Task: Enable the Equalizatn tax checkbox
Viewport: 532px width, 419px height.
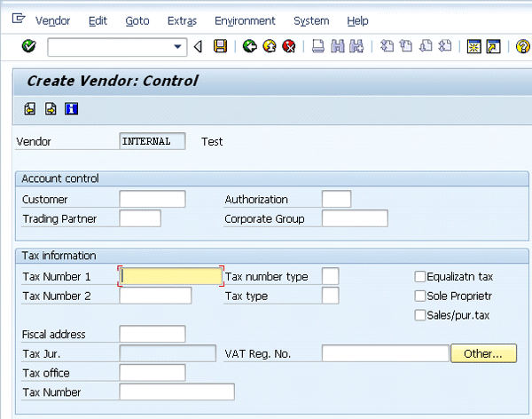Action: tap(420, 277)
